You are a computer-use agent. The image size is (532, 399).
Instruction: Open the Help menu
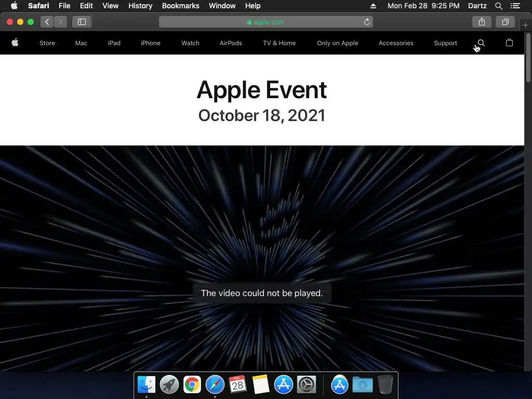pos(253,6)
